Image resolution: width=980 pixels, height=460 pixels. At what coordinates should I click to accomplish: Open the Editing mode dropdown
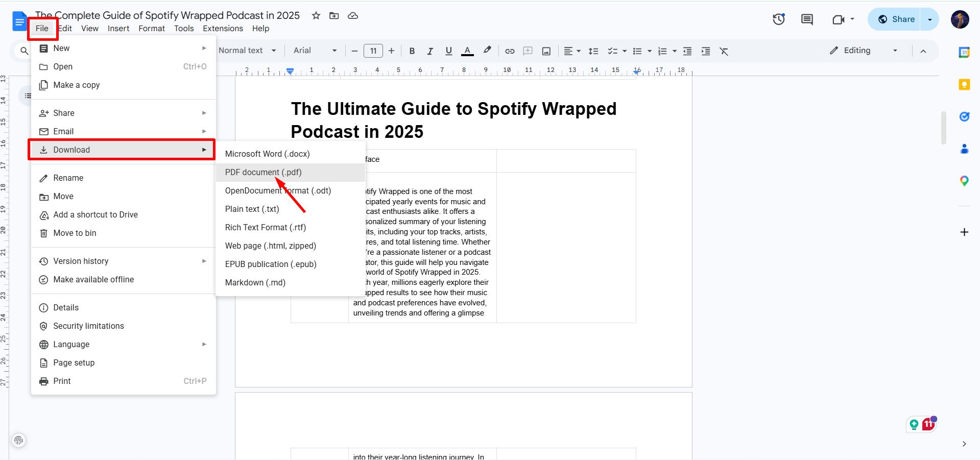coord(864,51)
